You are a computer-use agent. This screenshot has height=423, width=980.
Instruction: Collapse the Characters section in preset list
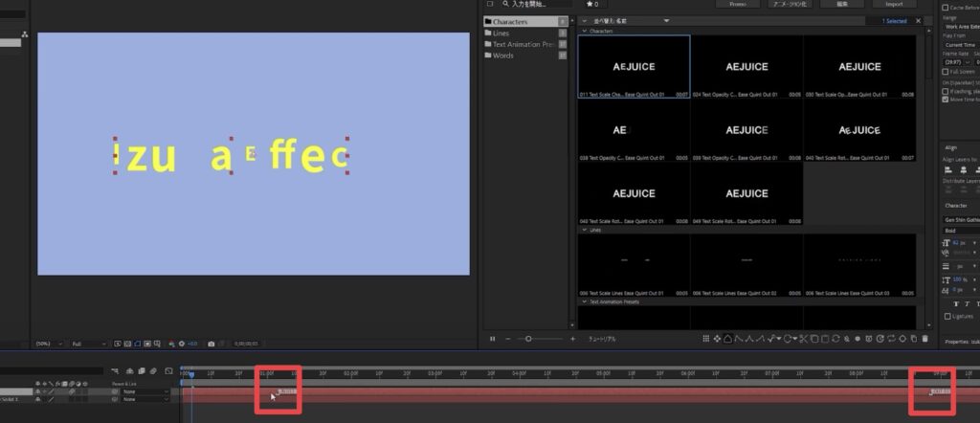click(x=584, y=32)
